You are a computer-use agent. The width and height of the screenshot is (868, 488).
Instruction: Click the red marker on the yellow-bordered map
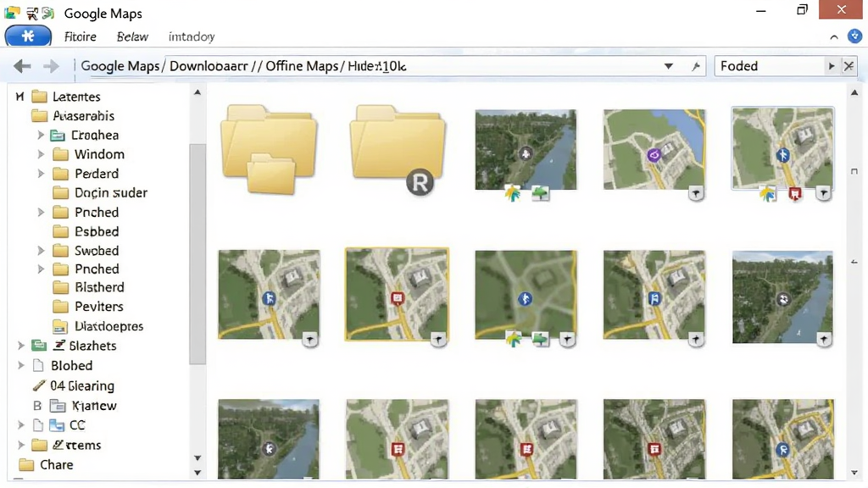(397, 299)
